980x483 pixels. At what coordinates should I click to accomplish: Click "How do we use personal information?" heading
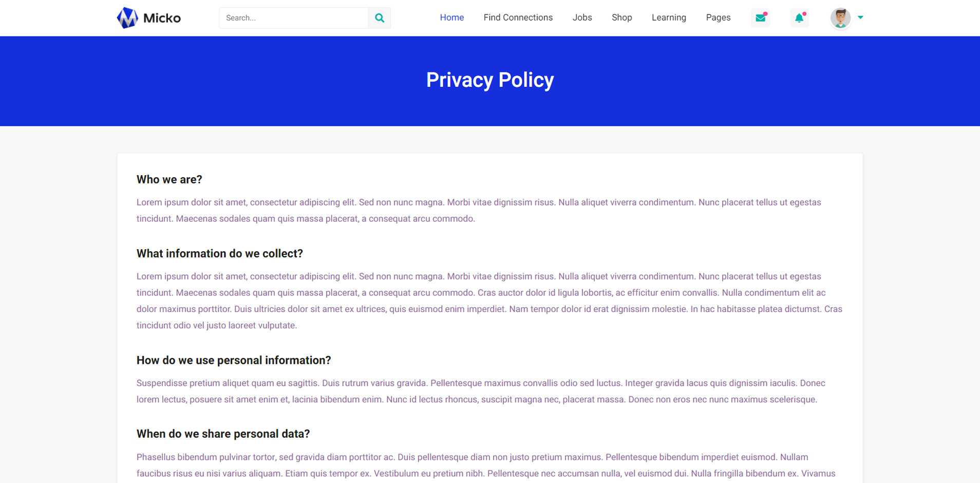[x=234, y=360]
